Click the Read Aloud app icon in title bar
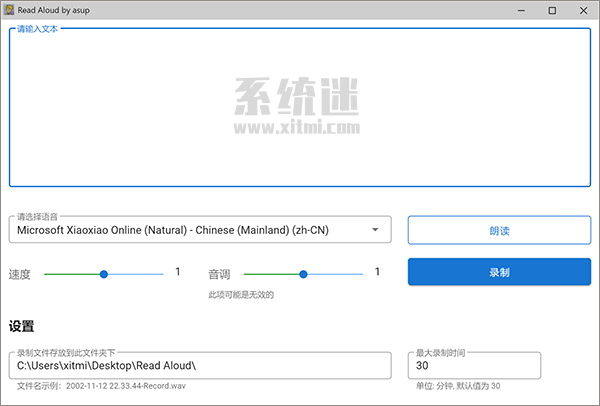 tap(10, 9)
